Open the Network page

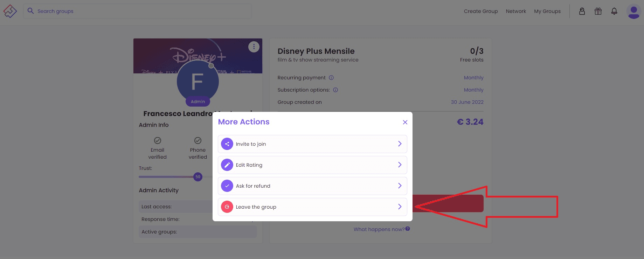pos(516,11)
